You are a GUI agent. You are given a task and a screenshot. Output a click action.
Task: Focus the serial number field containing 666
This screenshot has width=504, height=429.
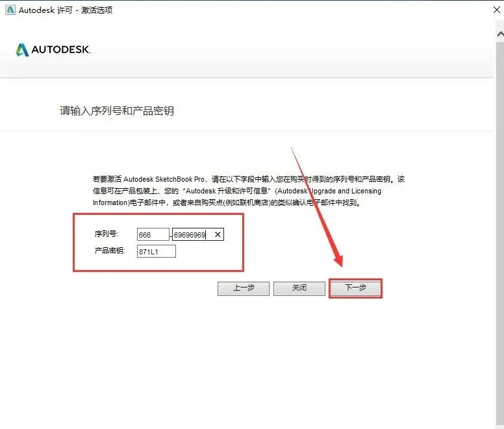[153, 234]
